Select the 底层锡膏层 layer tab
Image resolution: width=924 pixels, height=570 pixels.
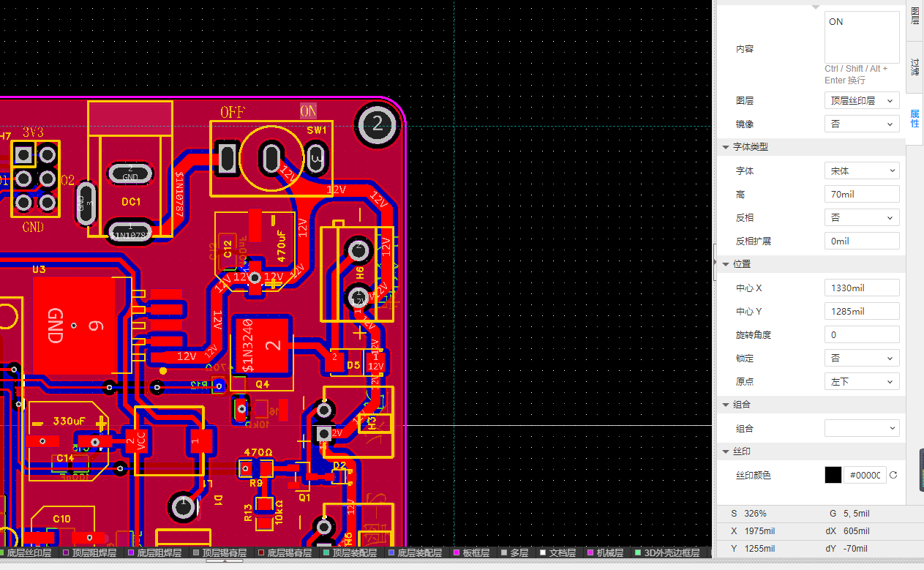pos(289,552)
